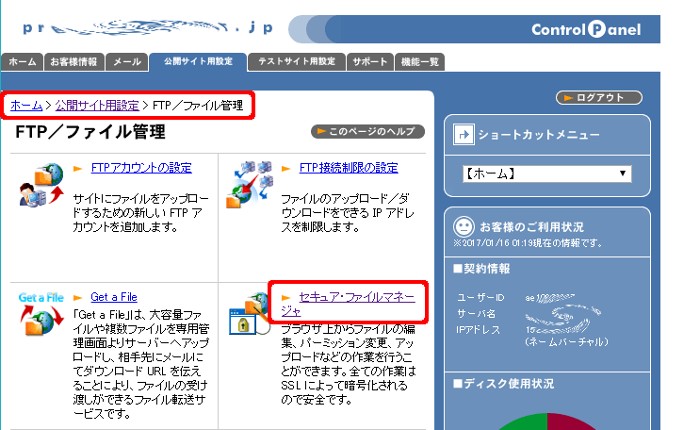The width and height of the screenshot is (700, 430).
Task: Click the secure file manager padlock icon
Action: tap(249, 314)
